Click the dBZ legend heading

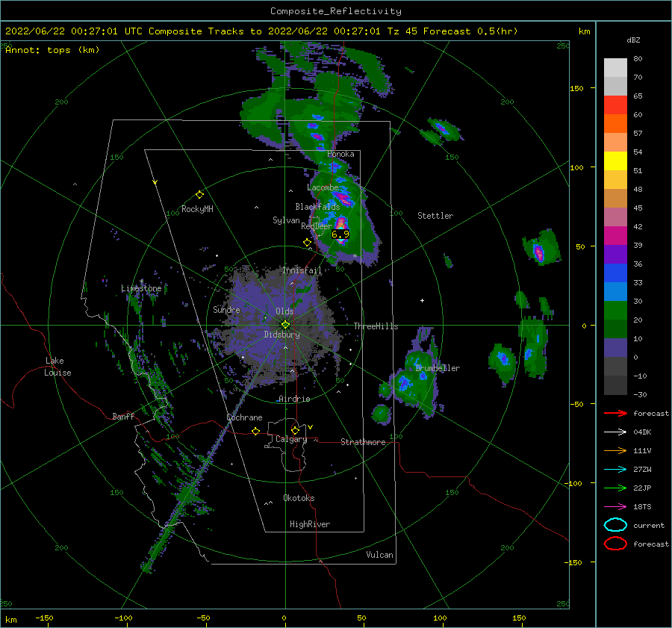tap(633, 40)
